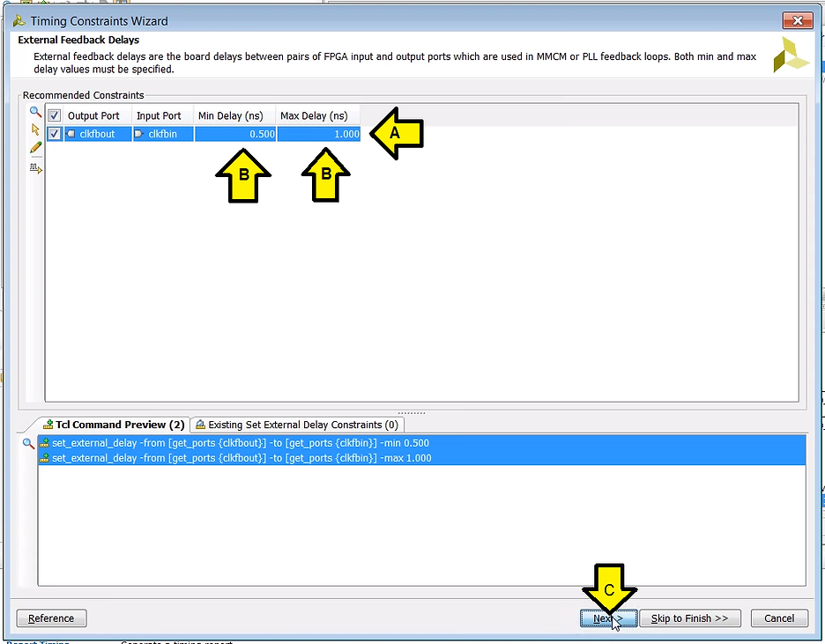Screen dimensions: 825x644
Task: Click the icon on the -min 0.500 Tcl command
Action: pyautogui.click(x=45, y=443)
